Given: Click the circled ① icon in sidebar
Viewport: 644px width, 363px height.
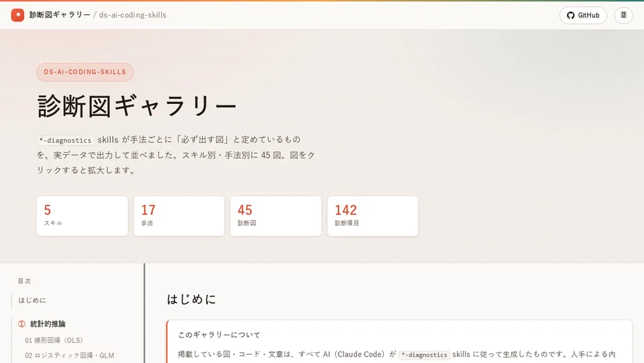Looking at the screenshot, I should [22, 324].
